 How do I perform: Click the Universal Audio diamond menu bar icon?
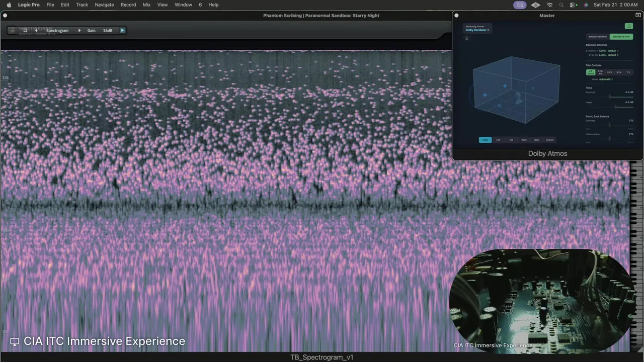point(536,5)
